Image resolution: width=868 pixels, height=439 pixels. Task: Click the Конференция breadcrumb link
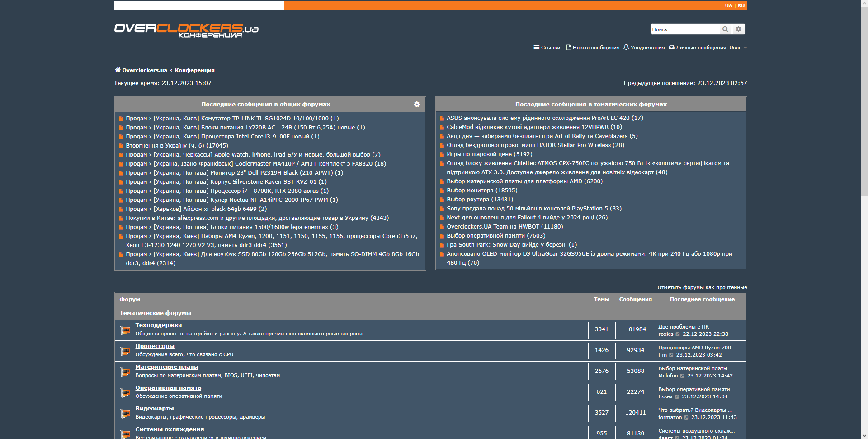(x=195, y=70)
